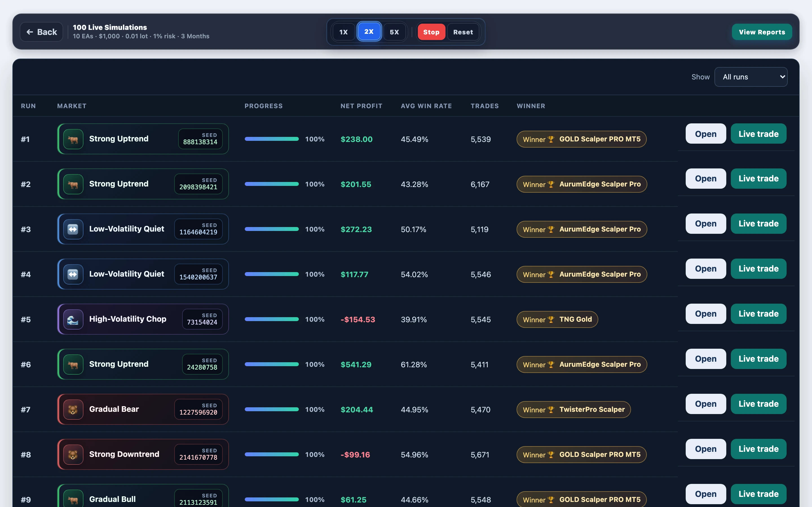Click the bull icon in run #6
812x507 pixels.
73,364
